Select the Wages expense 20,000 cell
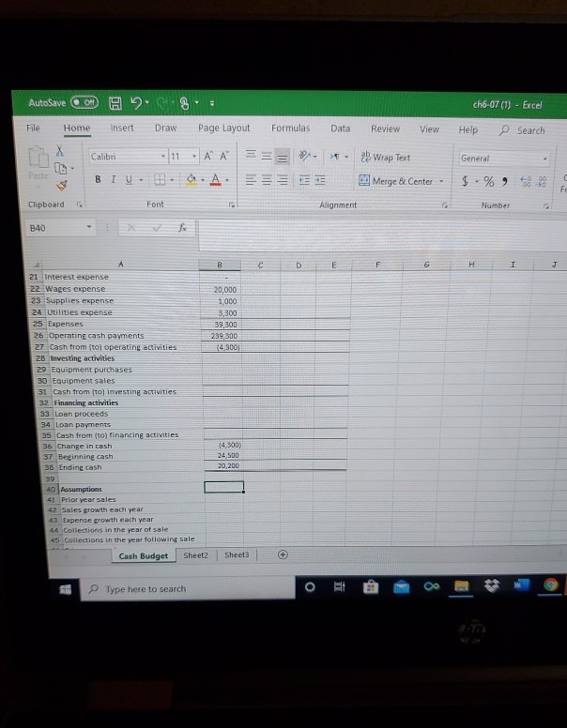The width and height of the screenshot is (567, 728). [221, 289]
